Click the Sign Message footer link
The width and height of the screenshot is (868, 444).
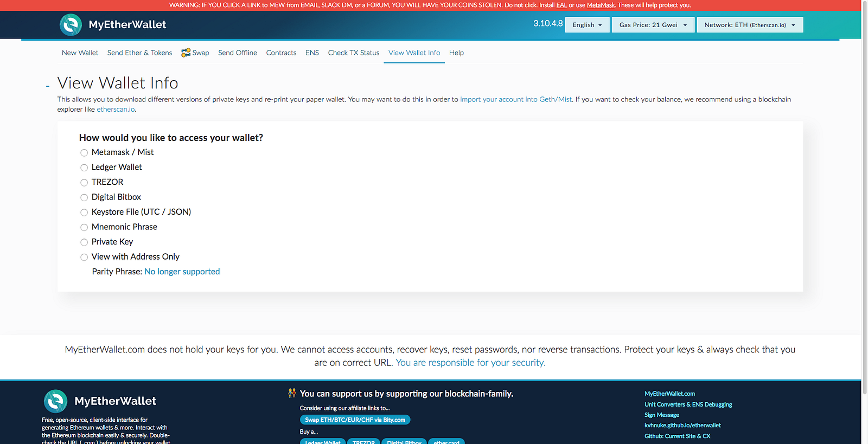662,415
